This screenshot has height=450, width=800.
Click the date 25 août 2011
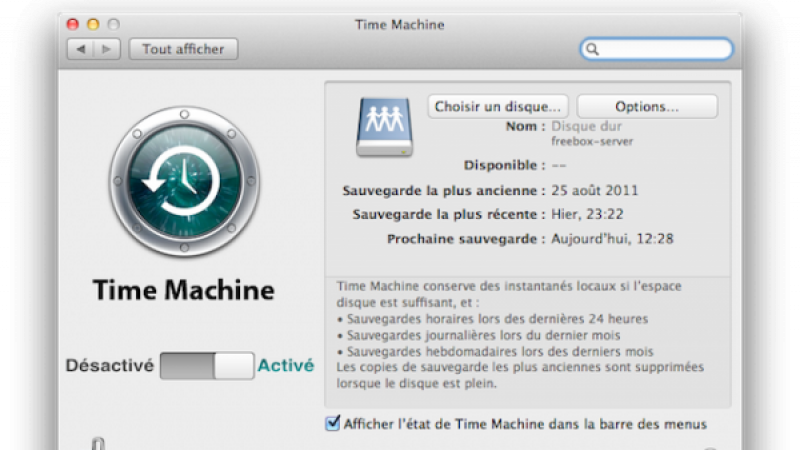(594, 191)
